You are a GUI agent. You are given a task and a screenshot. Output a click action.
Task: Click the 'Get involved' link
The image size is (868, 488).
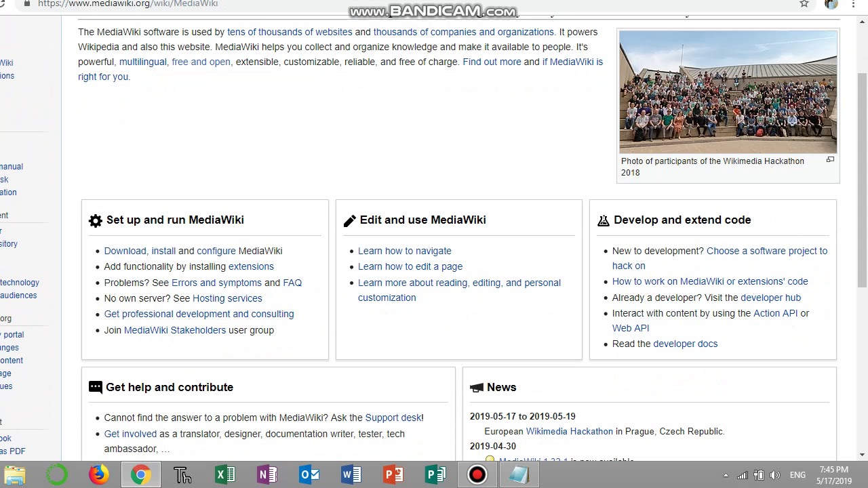pyautogui.click(x=130, y=434)
